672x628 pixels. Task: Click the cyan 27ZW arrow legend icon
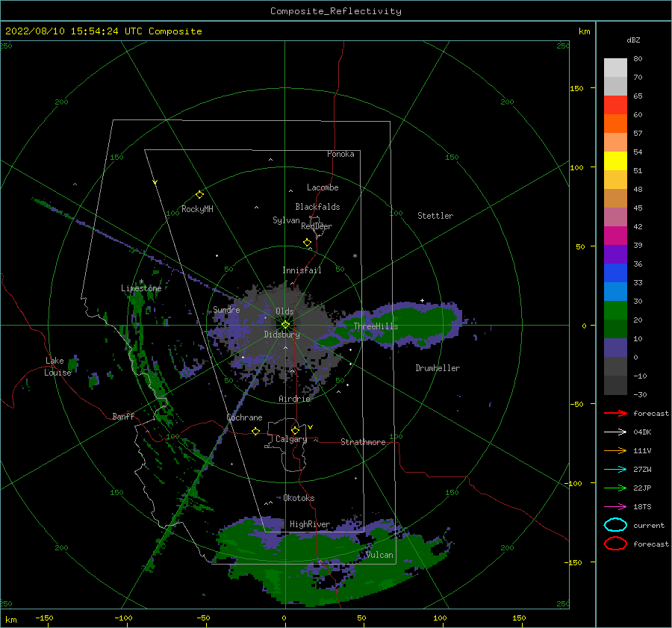click(x=615, y=470)
